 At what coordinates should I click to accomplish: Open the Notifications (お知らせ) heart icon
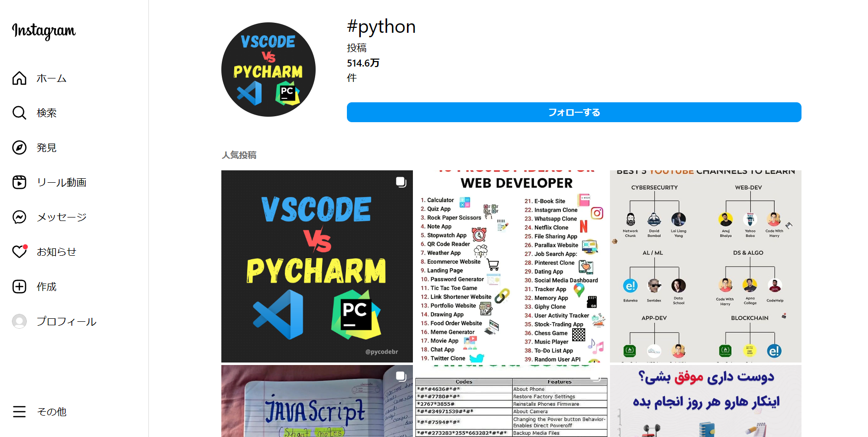(19, 252)
